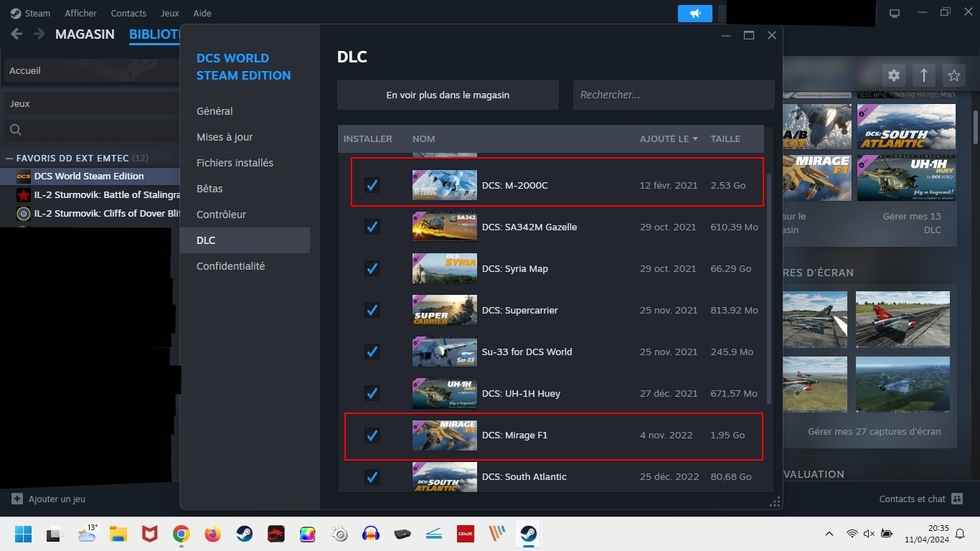Sort the DLC list by AJOUTÉ LE
The height and width of the screenshot is (551, 980).
click(669, 138)
